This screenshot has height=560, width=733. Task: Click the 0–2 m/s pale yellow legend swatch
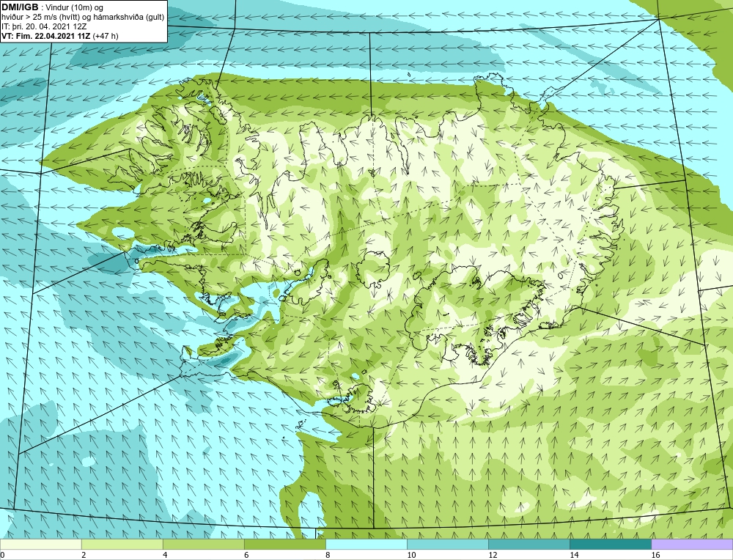(x=40, y=544)
